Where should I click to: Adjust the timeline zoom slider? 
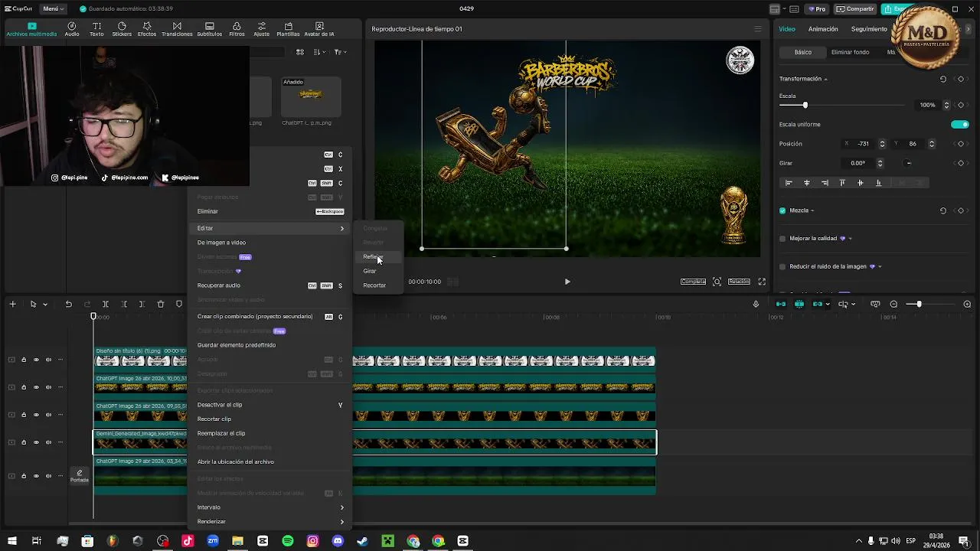pos(919,305)
